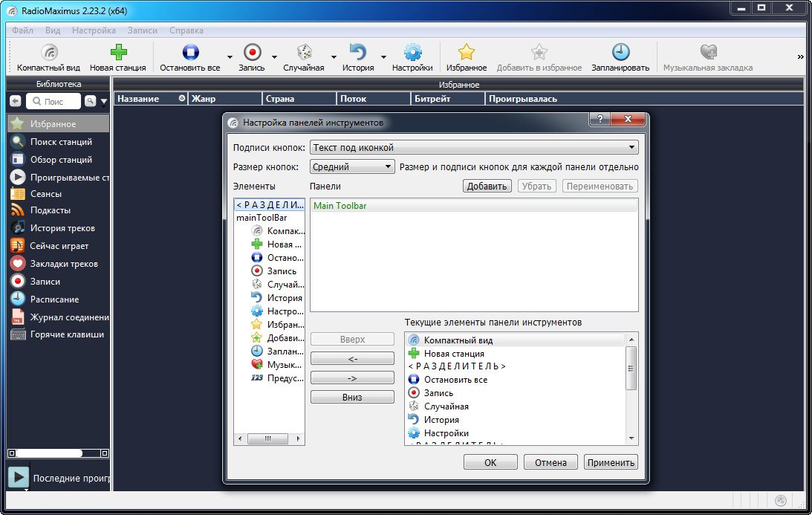Pick a Случайная station from toolbar

click(304, 57)
